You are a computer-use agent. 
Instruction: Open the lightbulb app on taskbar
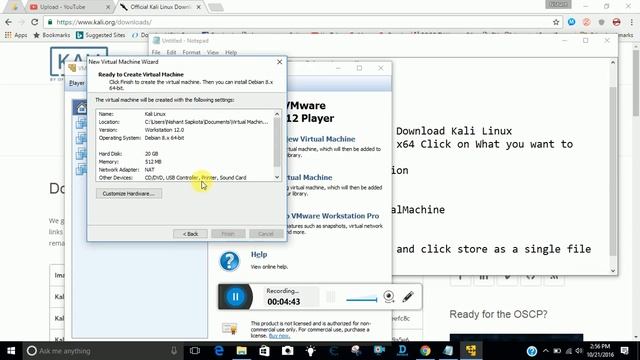[x=311, y=351]
